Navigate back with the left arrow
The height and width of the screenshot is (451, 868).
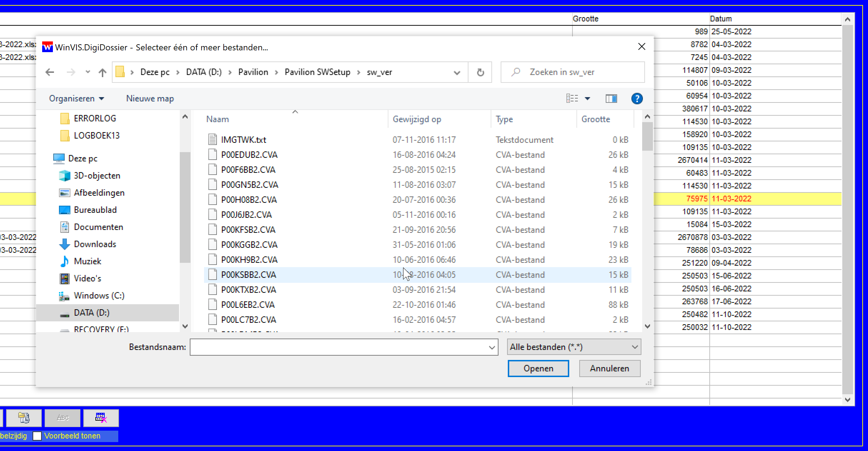tap(50, 72)
